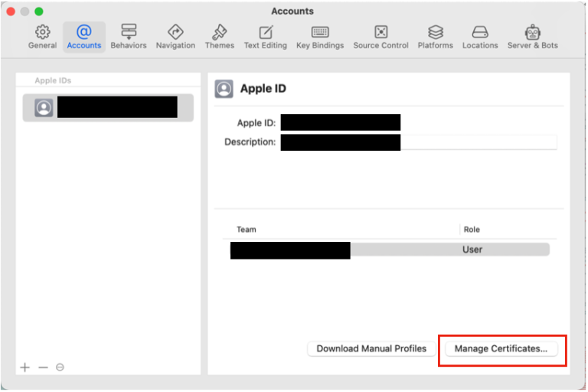Switch to Navigation preferences
Screen dimensions: 588x392
click(x=175, y=36)
